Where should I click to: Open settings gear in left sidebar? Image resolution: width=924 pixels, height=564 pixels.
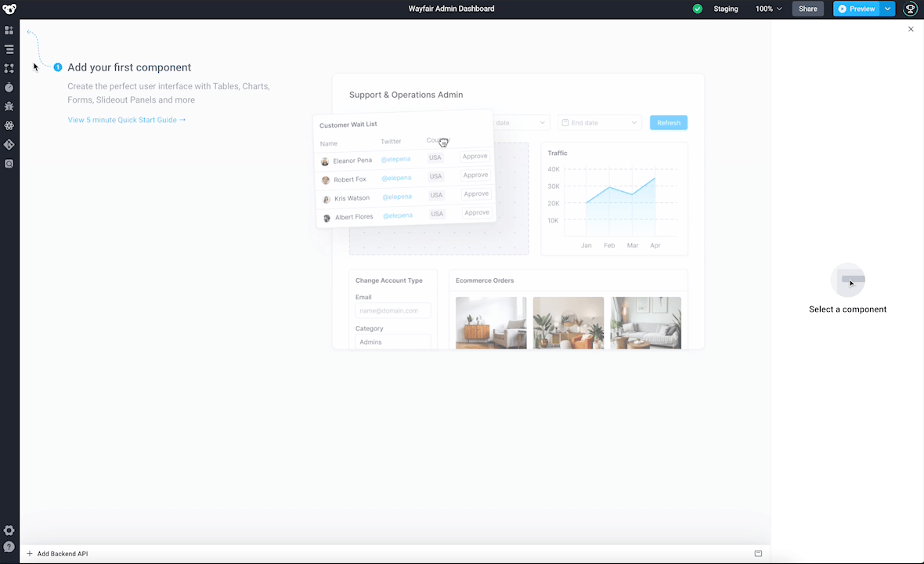point(9,530)
